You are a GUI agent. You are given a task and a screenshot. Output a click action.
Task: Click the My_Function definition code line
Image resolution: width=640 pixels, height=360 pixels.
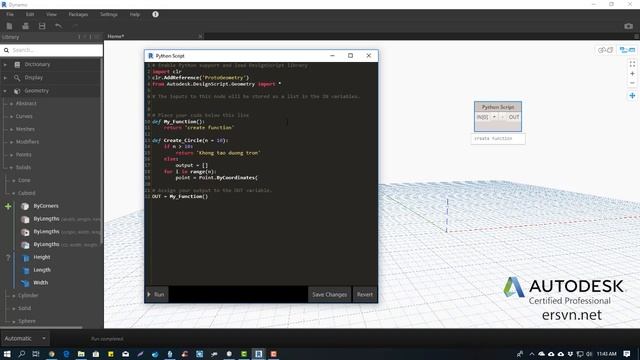coord(178,122)
